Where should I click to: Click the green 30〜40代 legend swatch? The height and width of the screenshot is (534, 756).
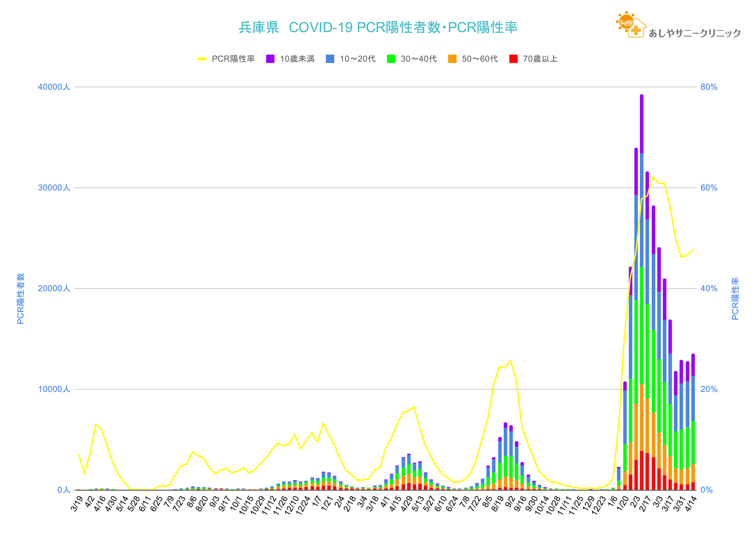point(391,59)
